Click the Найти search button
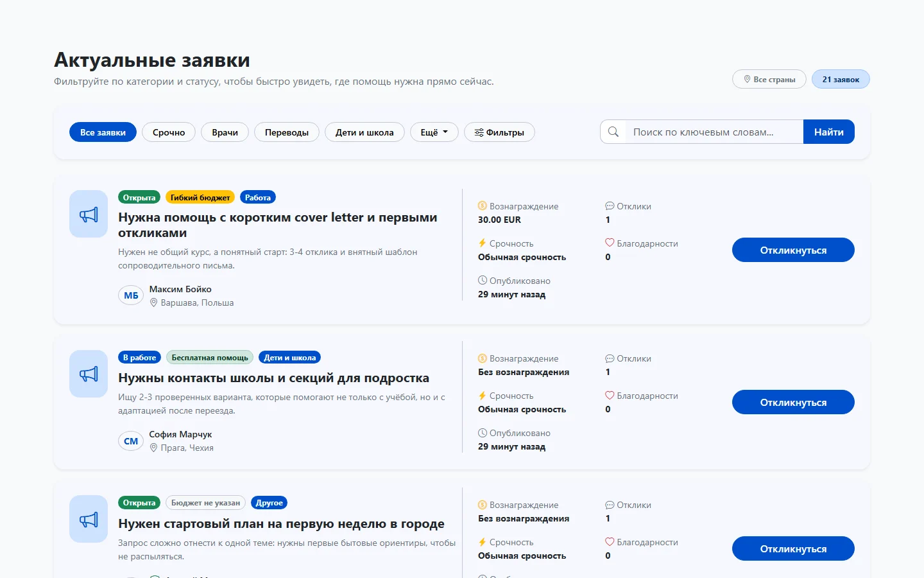Screen dimensions: 924x578 pos(829,132)
